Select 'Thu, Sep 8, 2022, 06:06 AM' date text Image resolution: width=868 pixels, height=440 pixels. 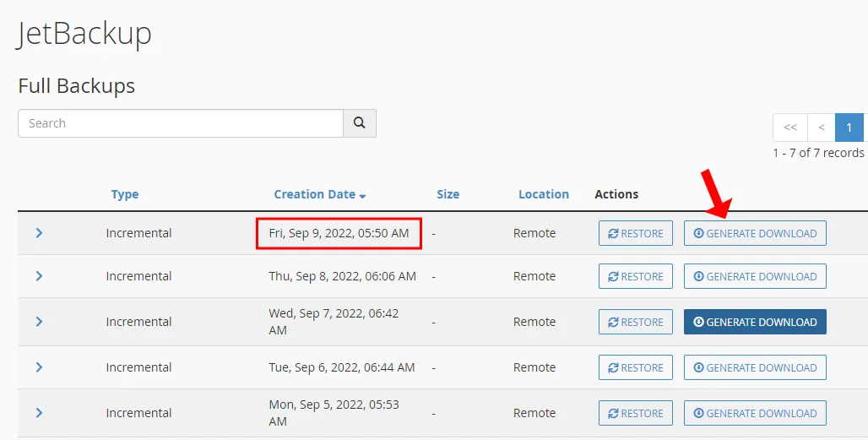coord(342,276)
